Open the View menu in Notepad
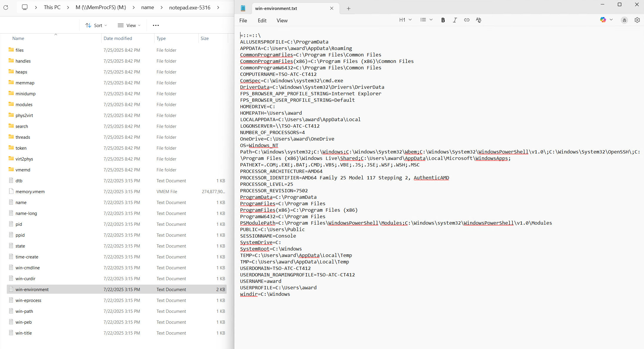 coord(282,21)
